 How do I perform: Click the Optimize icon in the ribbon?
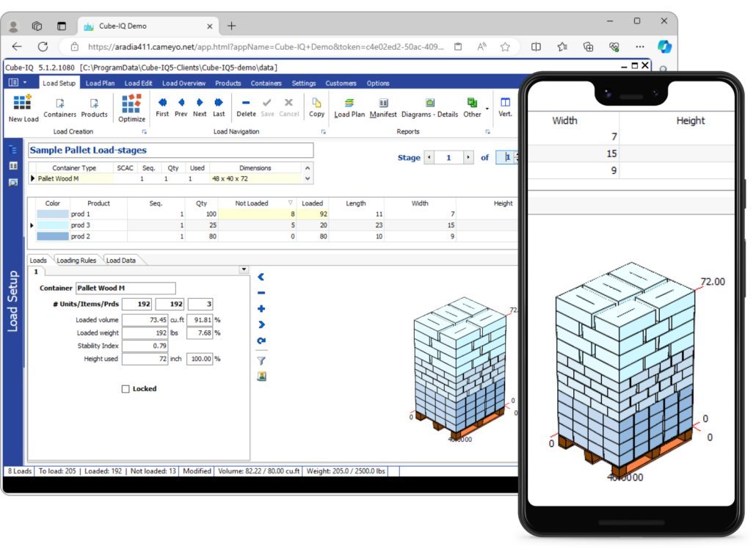pos(131,107)
